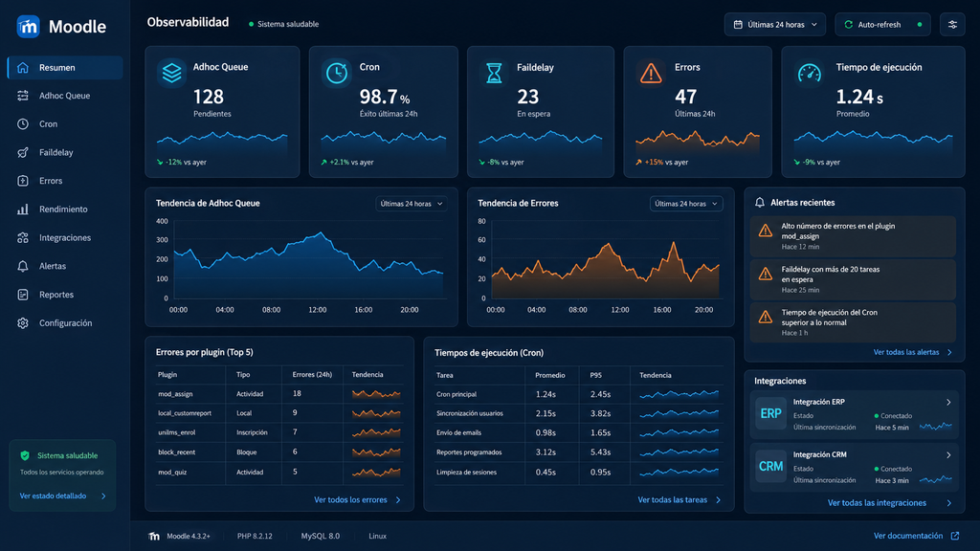The image size is (980, 551).
Task: Click the ERP integration badge
Action: click(x=770, y=413)
